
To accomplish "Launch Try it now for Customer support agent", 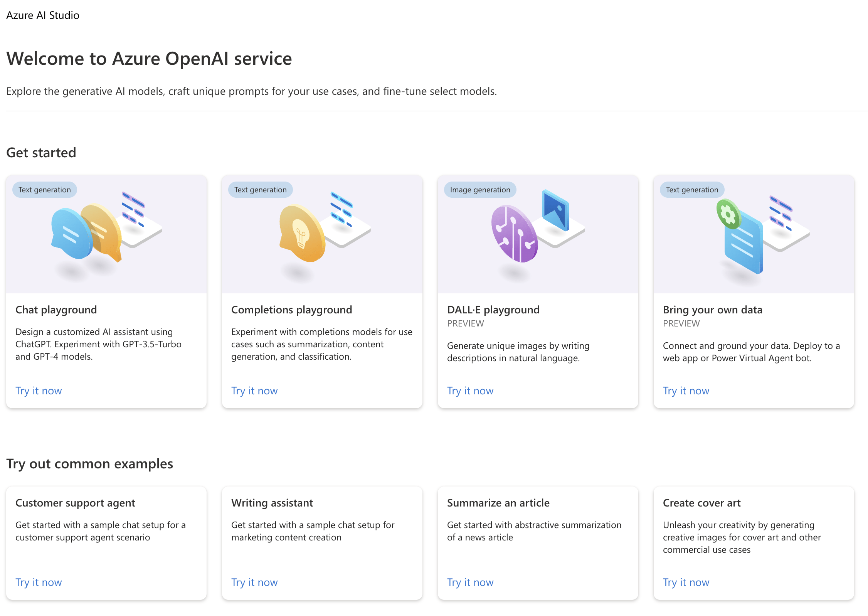I will pos(39,582).
